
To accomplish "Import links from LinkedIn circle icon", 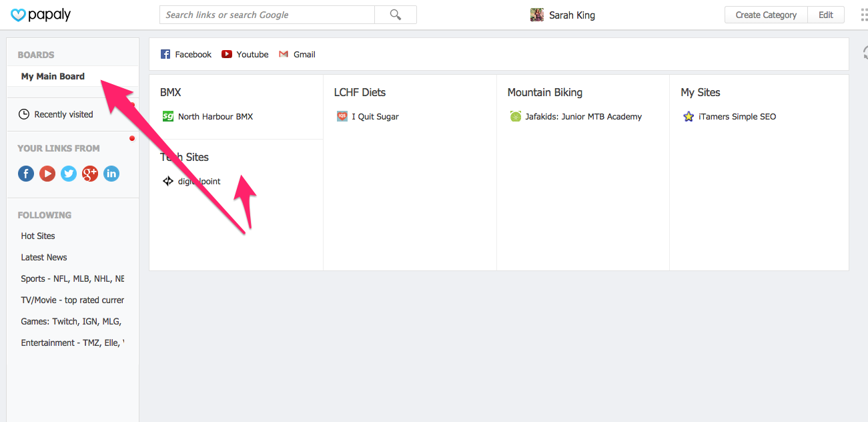I will click(111, 174).
